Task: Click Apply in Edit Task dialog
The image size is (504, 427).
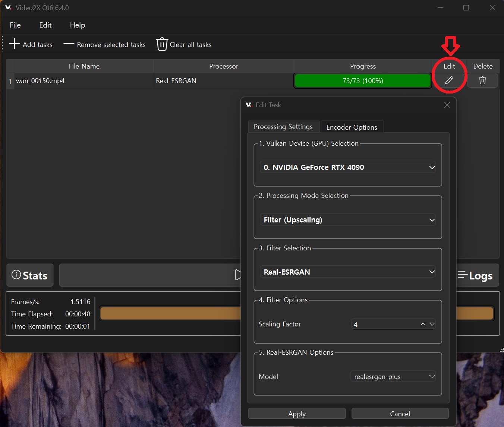Action: [297, 414]
